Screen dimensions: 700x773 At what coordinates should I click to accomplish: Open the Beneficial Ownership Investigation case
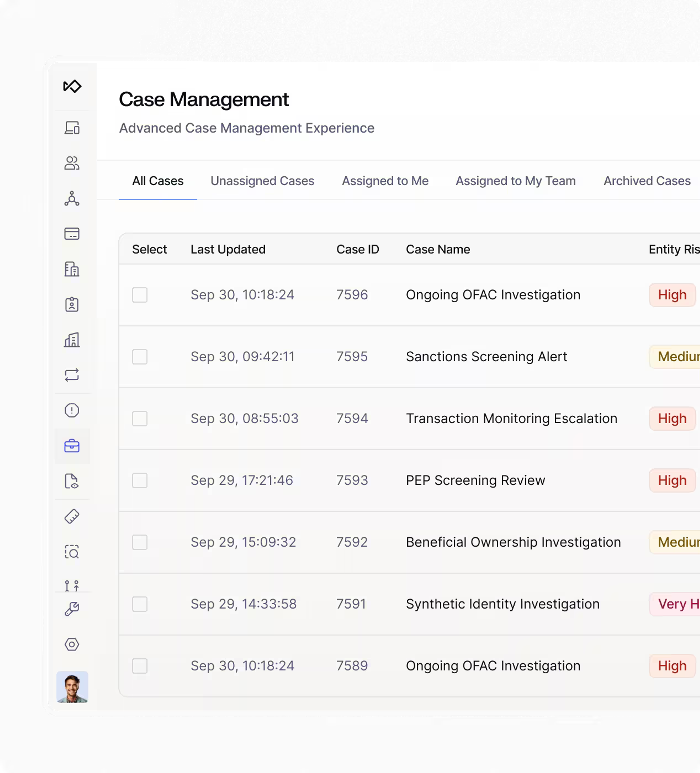point(513,542)
